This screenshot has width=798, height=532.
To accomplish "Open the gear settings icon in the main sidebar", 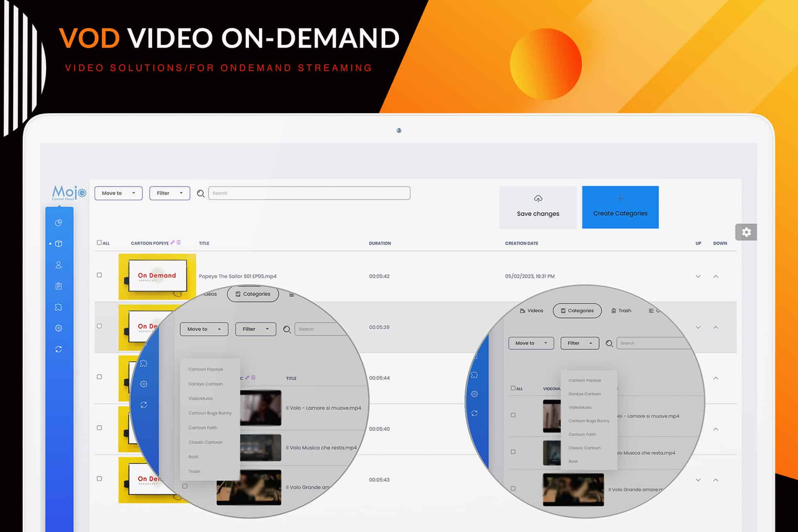I will point(59,328).
